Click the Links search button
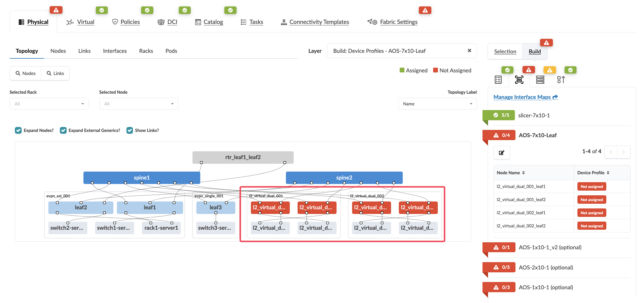Image resolution: width=644 pixels, height=303 pixels. [x=55, y=73]
